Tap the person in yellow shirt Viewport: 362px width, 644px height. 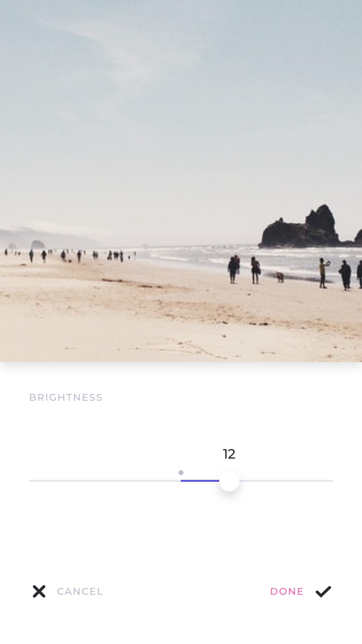pos(323,273)
